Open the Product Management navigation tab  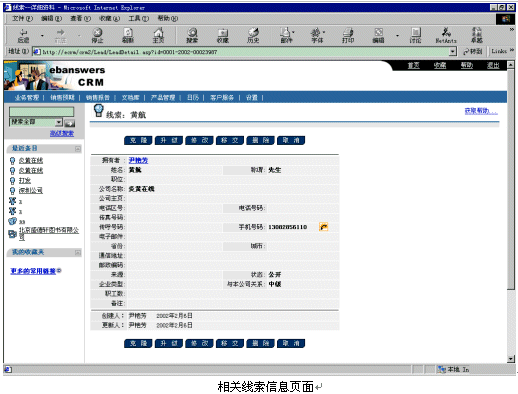click(163, 98)
